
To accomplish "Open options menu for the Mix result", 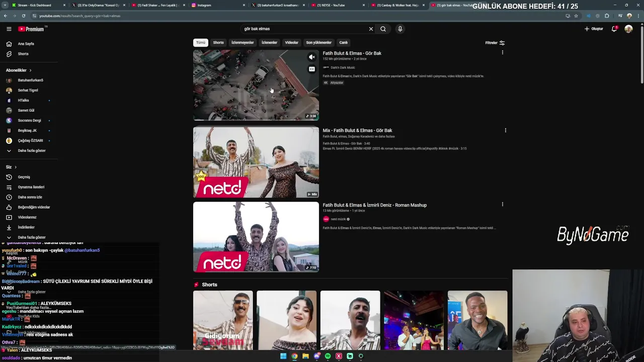I will pos(505,130).
